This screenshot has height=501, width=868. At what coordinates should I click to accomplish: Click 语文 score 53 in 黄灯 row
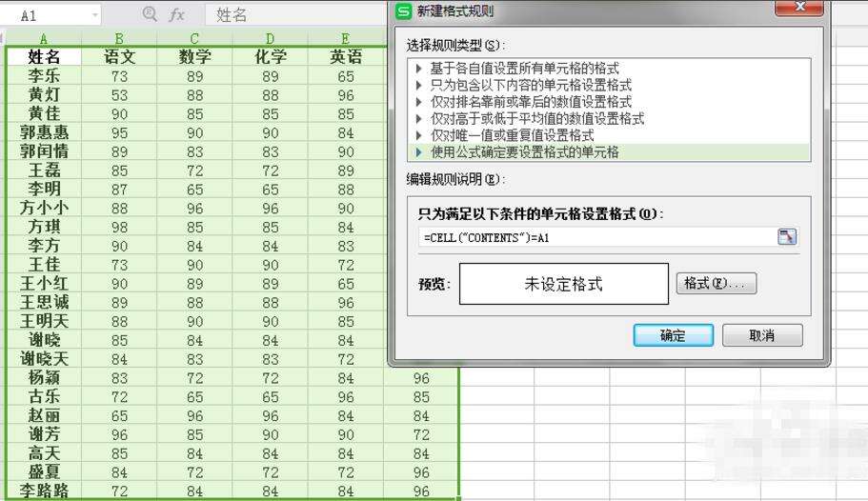(x=119, y=95)
